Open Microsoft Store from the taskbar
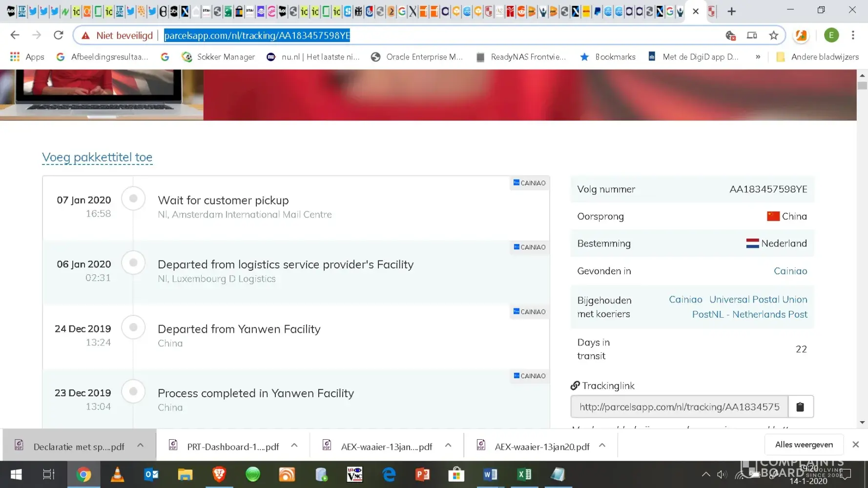Image resolution: width=868 pixels, height=488 pixels. [x=456, y=474]
